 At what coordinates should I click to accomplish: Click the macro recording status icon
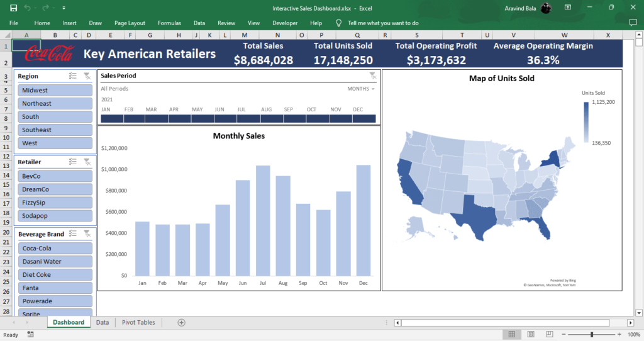coord(30,335)
